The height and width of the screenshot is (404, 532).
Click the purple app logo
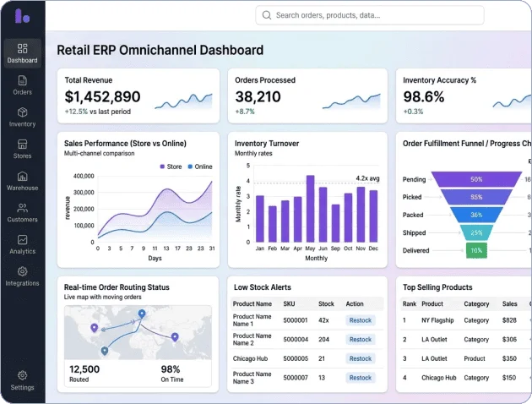pyautogui.click(x=22, y=16)
